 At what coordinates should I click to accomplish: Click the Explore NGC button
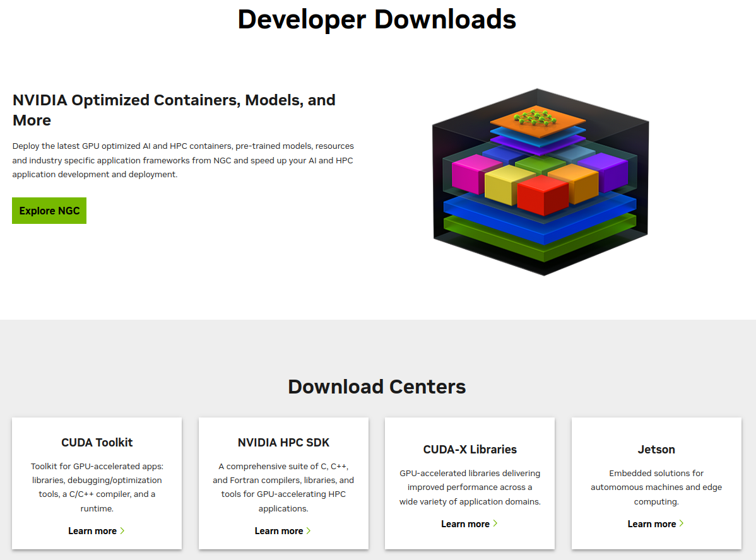tap(49, 211)
